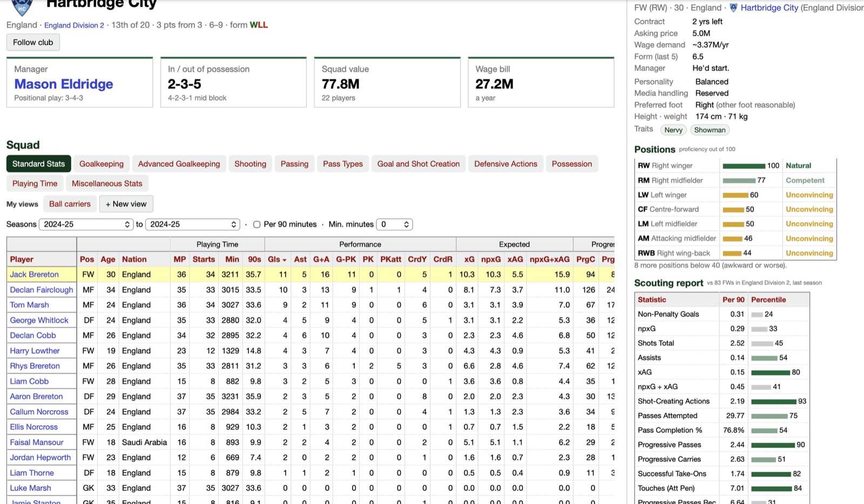Viewport: 864px width, 504px height.
Task: Click the Shot-Creating Actions percentile bar
Action: [773, 401]
